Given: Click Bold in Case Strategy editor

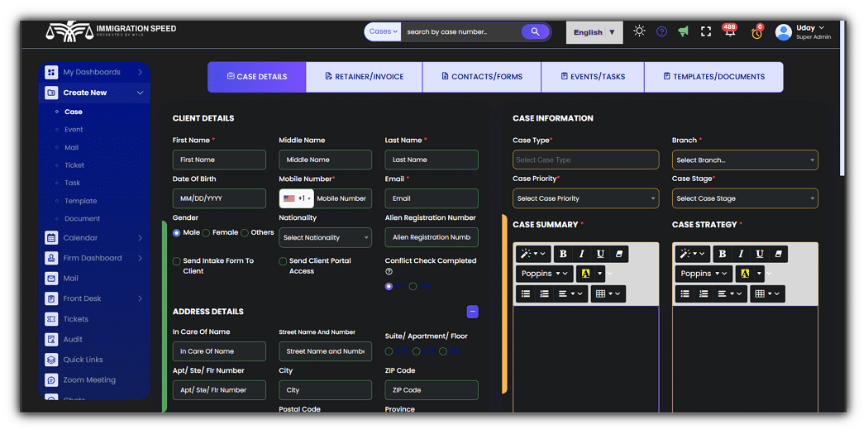Looking at the screenshot, I should 723,254.
